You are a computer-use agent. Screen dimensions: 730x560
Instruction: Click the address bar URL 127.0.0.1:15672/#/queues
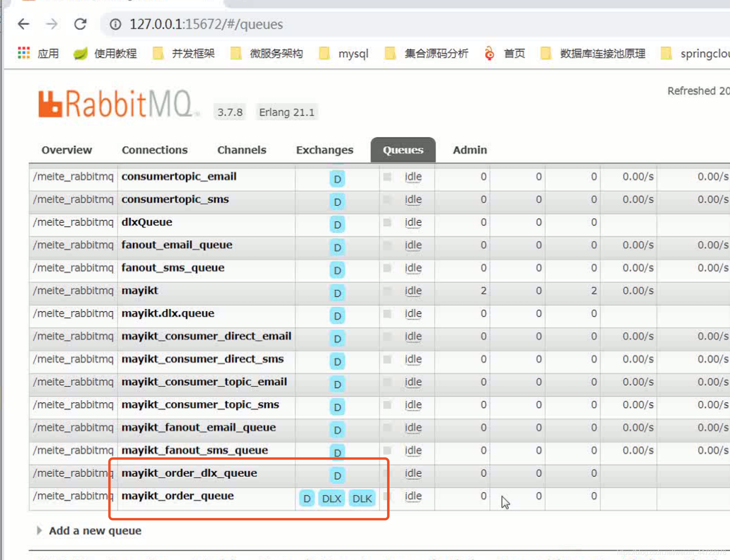pyautogui.click(x=206, y=24)
